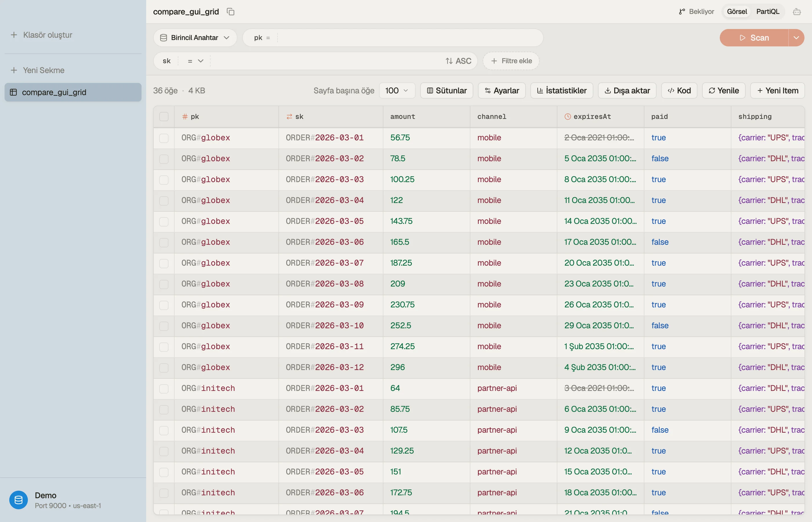This screenshot has height=522, width=812.
Task: Change Sayfa başına öğe from 100
Action: click(x=397, y=90)
